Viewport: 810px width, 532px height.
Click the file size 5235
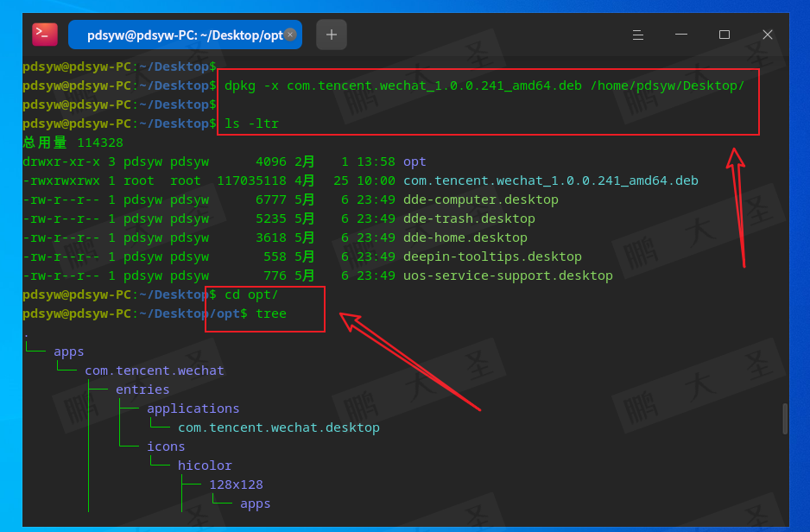pos(270,219)
